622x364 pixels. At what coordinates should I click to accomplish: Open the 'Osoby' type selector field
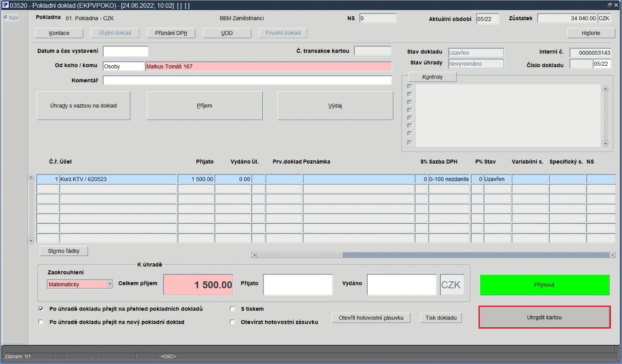[x=123, y=66]
